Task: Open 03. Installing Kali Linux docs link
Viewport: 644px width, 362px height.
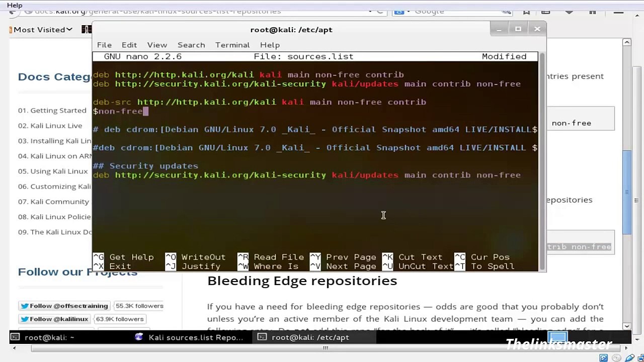Action: [55, 141]
